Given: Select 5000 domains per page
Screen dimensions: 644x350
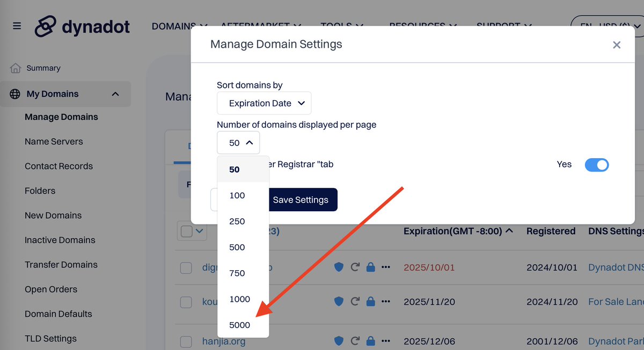Looking at the screenshot, I should [x=243, y=325].
